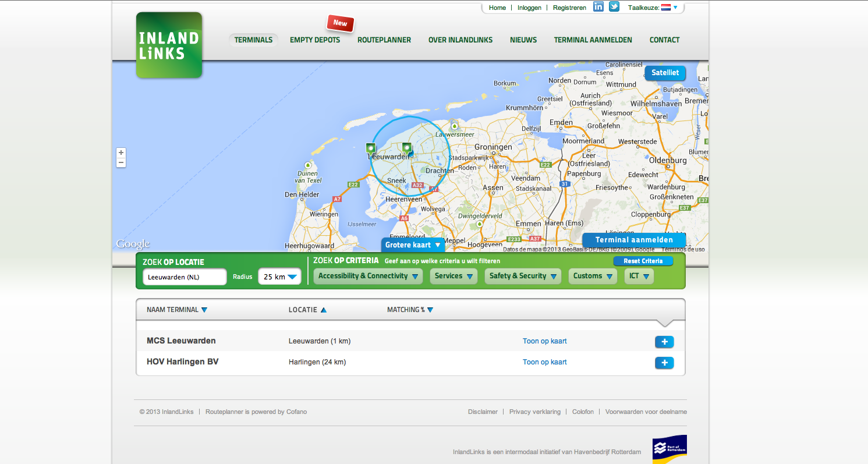Open the Taalkeuze language selector
Screen dimensions: 868x464
click(669, 8)
